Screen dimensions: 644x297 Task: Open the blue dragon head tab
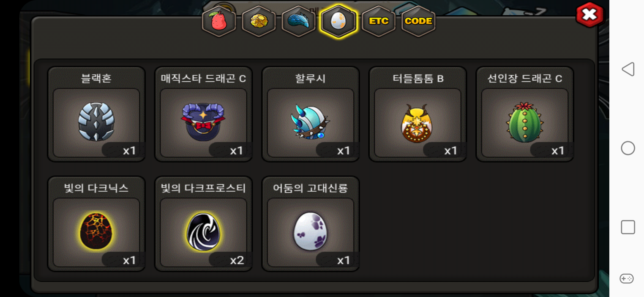[x=299, y=21]
